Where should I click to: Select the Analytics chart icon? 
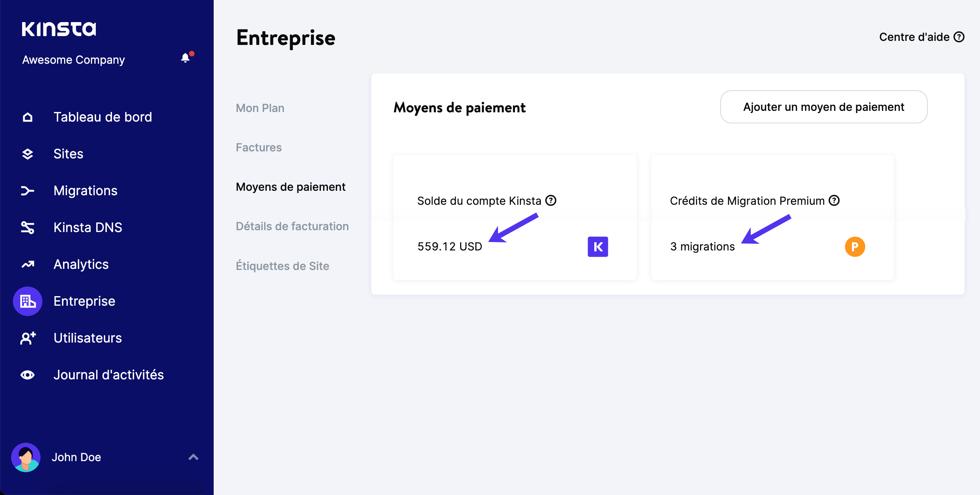pos(27,264)
